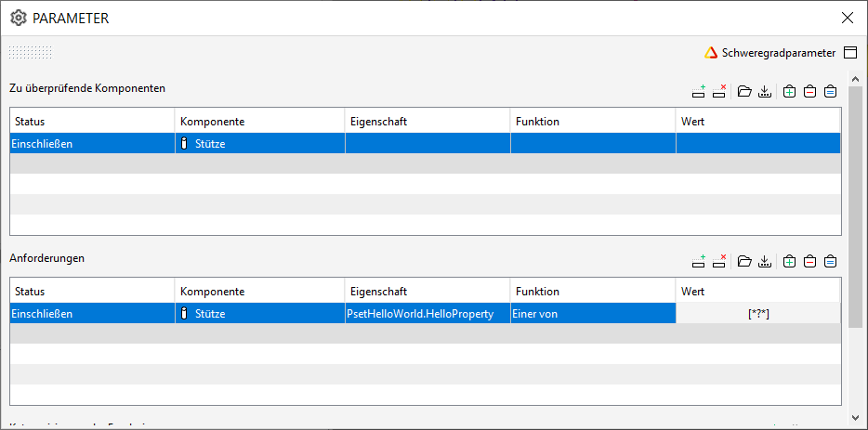Click Wert header in the top table
The image size is (868, 430).
[757, 121]
